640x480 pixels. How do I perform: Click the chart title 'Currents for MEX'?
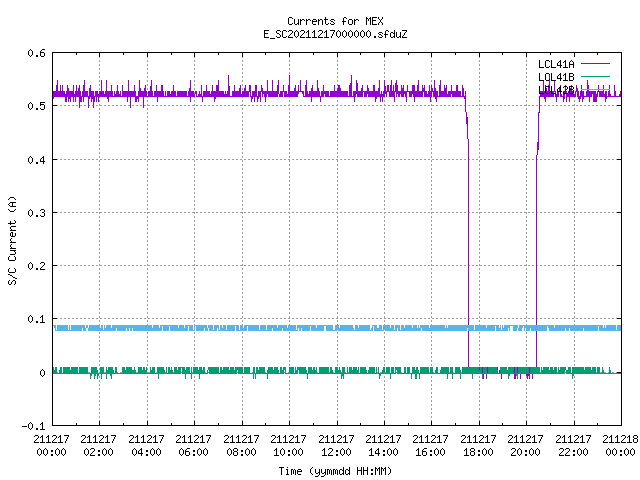click(335, 21)
